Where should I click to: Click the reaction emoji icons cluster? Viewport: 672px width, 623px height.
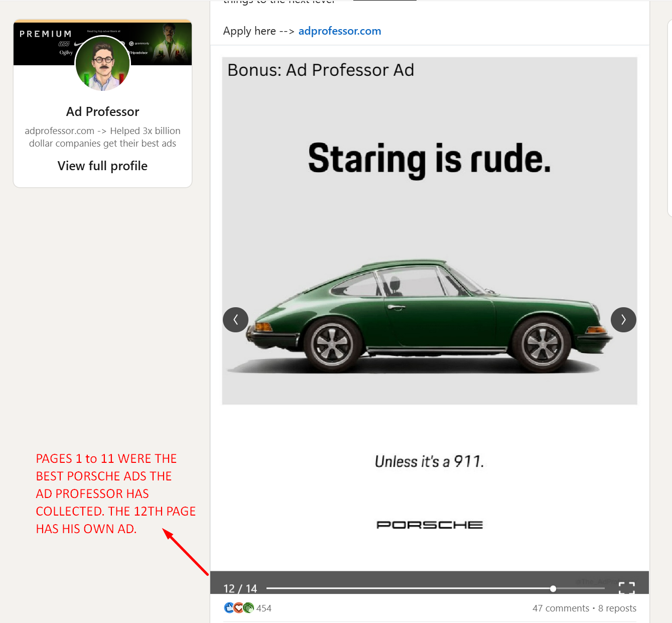[x=239, y=608]
